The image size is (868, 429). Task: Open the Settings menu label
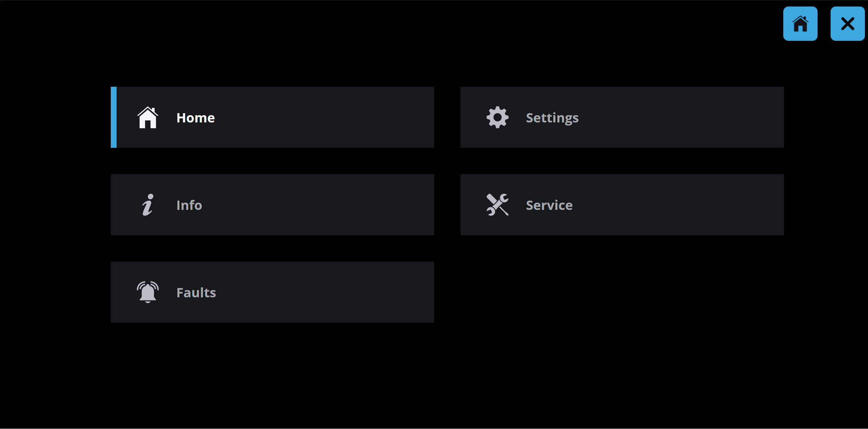click(552, 118)
